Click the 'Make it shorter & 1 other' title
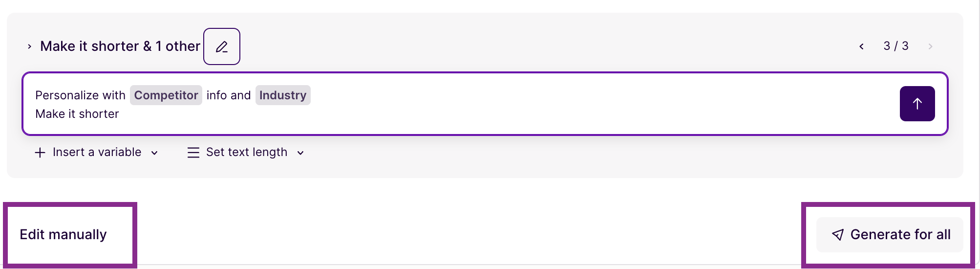Image resolution: width=980 pixels, height=269 pixels. [x=120, y=46]
